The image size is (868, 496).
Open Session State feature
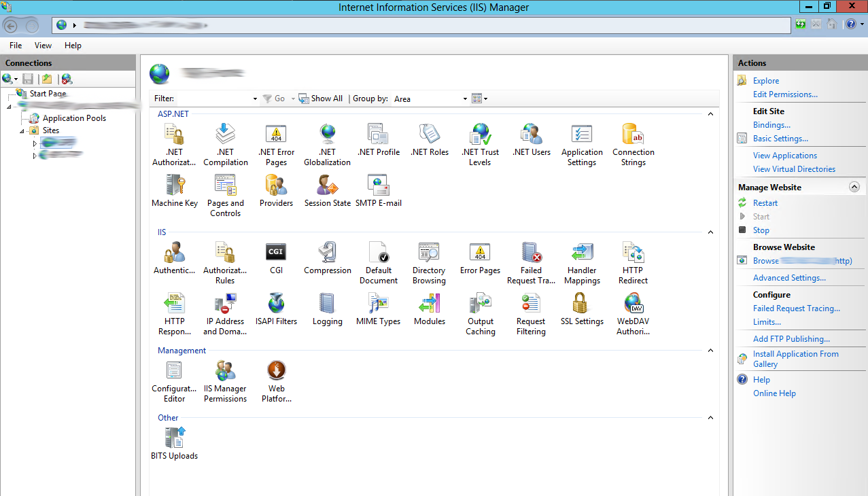tap(328, 191)
